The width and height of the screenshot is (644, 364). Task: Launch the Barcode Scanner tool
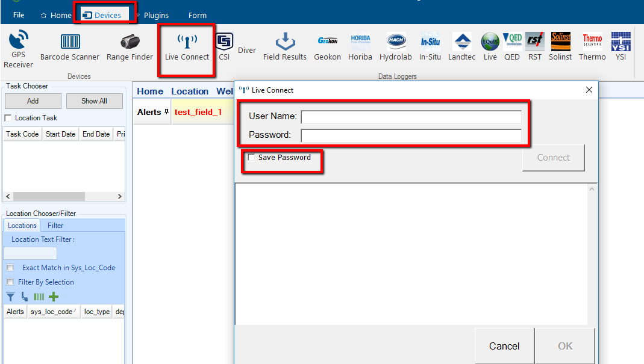click(70, 47)
